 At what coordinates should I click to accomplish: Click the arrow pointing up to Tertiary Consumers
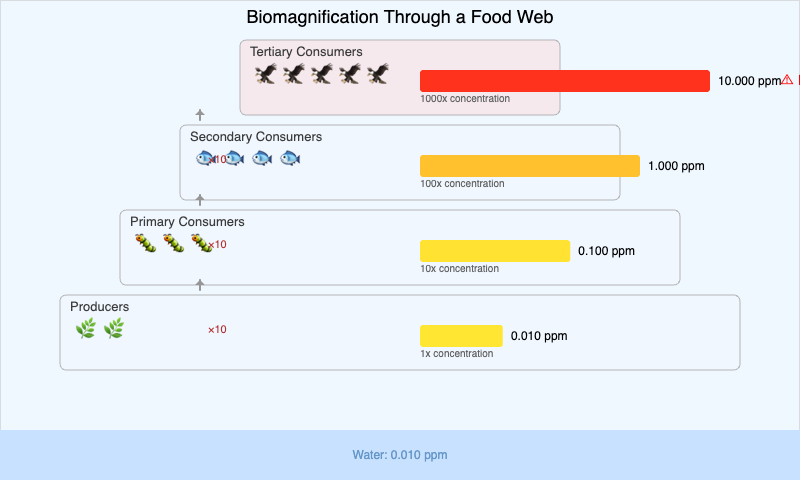pos(200,115)
